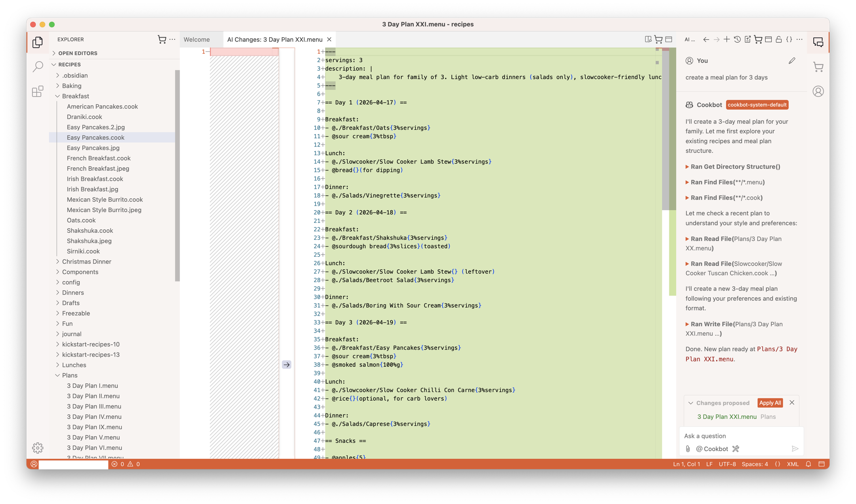Click the lightbulb edit icon next to You
Screen dimensions: 856x504
point(793,61)
